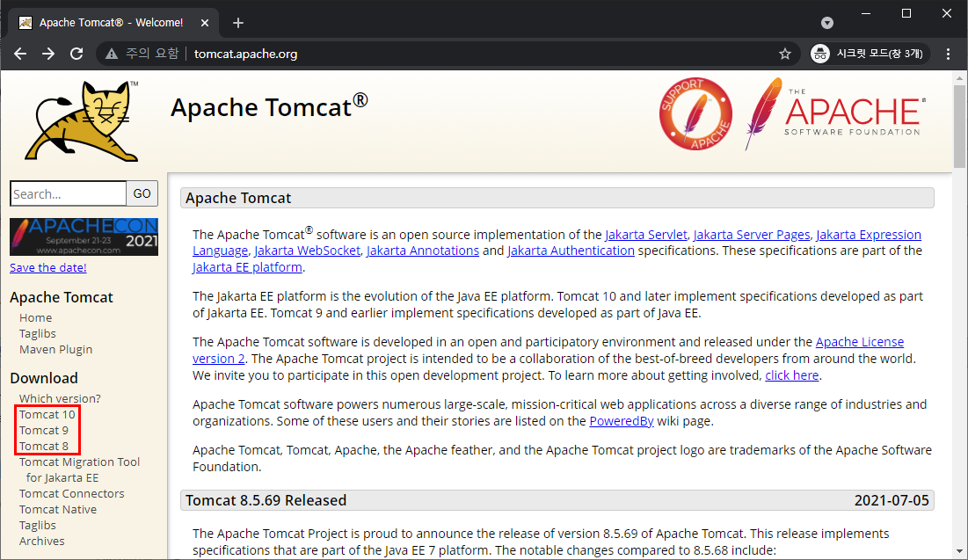
Task: Follow the Jakarta Server Pages link
Action: coord(752,235)
